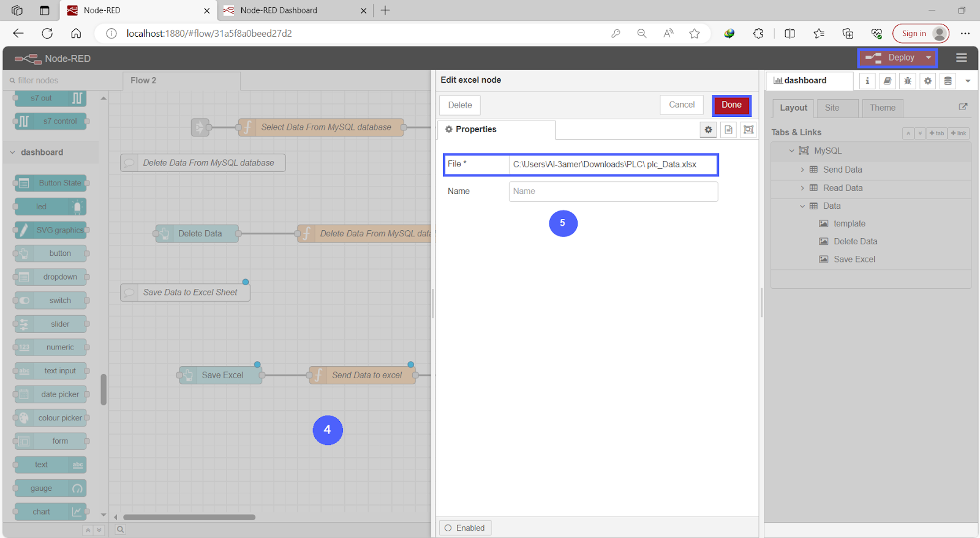Add a new link with +link button
Viewport: 980px width, 538px height.
click(x=959, y=133)
